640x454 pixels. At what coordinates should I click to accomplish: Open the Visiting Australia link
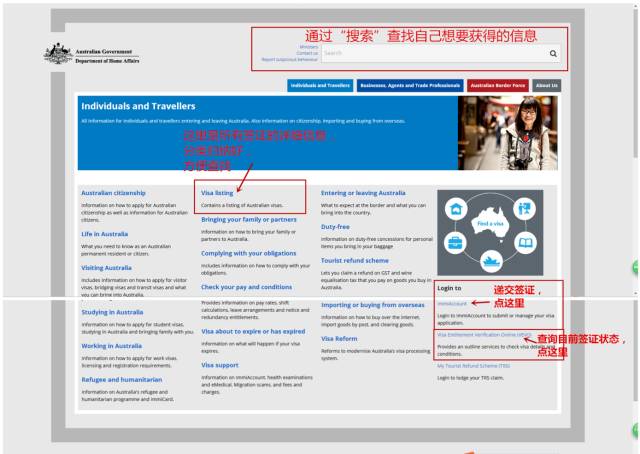[x=107, y=268]
